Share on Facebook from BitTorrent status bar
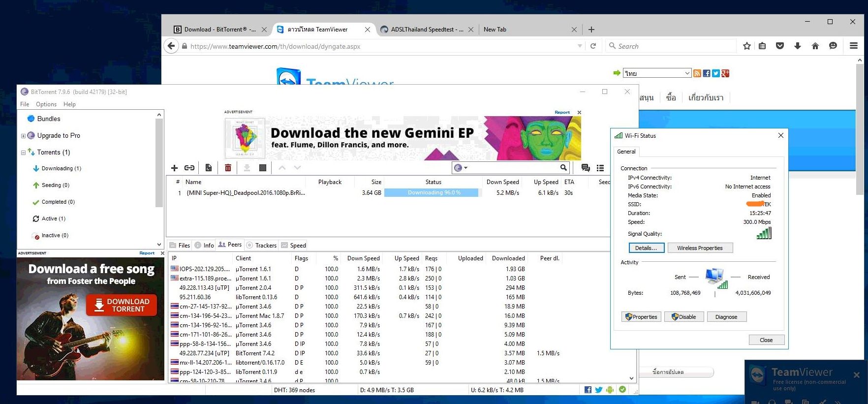868x404 pixels. click(588, 390)
